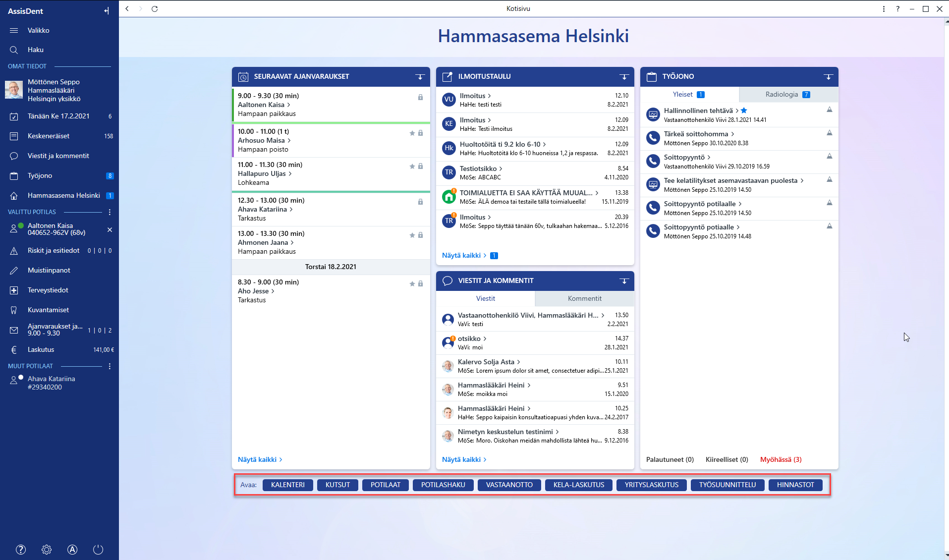Open Muut potilaat options menu
Image resolution: width=949 pixels, height=560 pixels.
pyautogui.click(x=110, y=366)
